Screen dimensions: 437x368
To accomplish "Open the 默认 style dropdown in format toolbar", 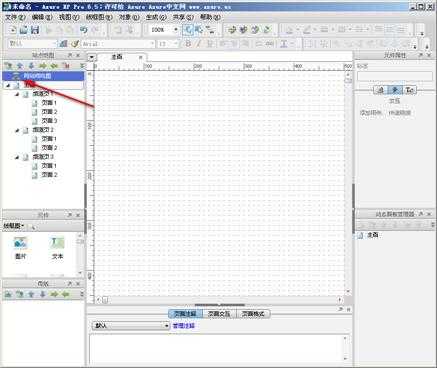I will pos(54,44).
